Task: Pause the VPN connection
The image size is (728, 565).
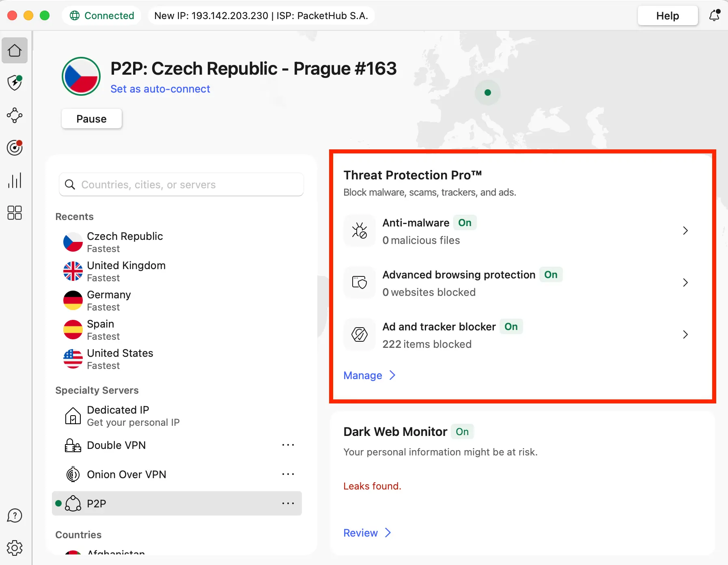Action: [x=91, y=119]
